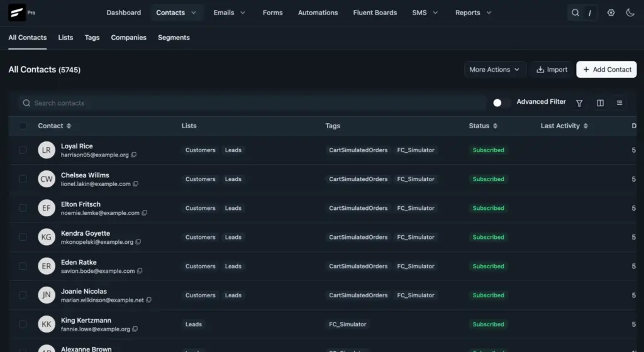The image size is (644, 352).
Task: Click the Search contacts input field
Action: 252,103
